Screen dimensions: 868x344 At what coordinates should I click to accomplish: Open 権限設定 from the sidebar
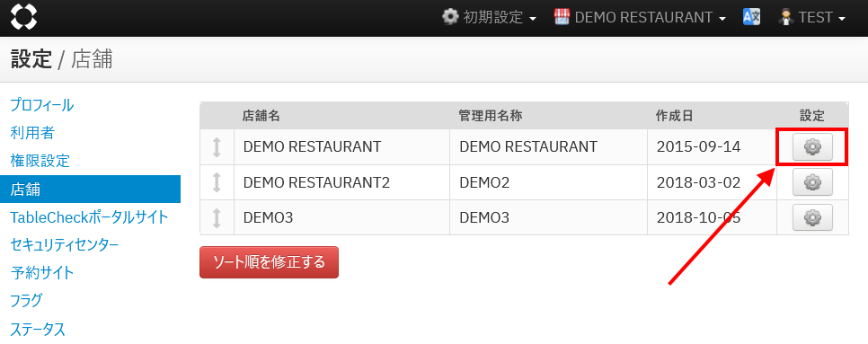click(40, 161)
